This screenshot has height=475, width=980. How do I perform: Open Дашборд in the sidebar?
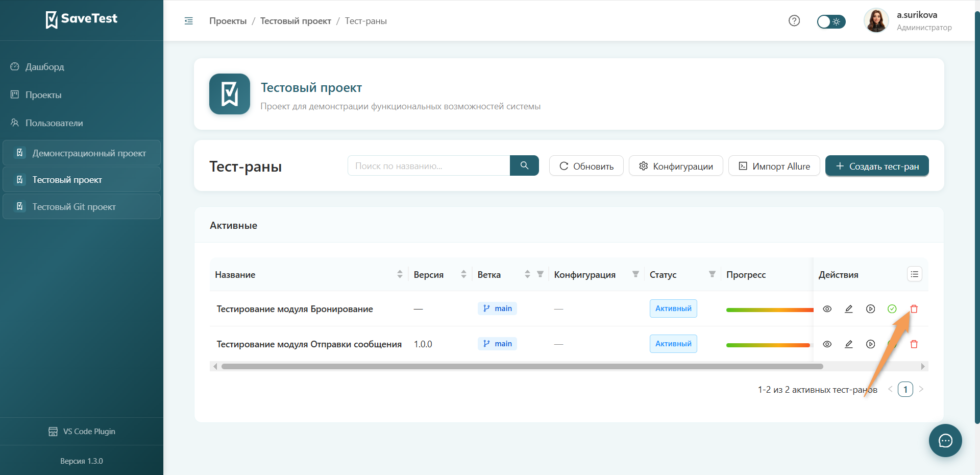[x=44, y=67]
